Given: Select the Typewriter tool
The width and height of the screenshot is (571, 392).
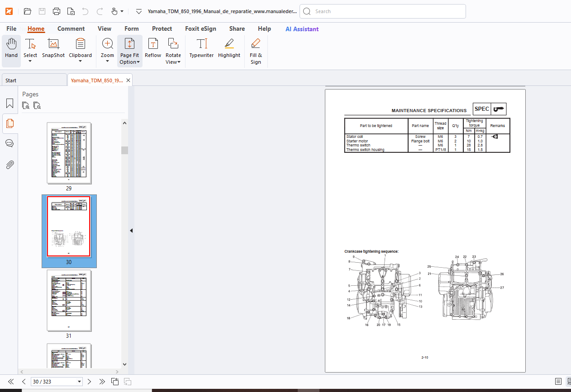Looking at the screenshot, I should 201,48.
